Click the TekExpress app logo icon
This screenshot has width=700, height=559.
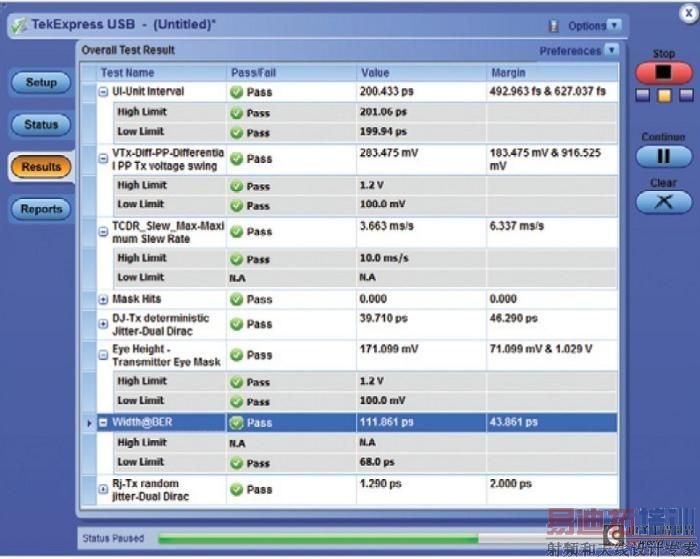coord(19,25)
